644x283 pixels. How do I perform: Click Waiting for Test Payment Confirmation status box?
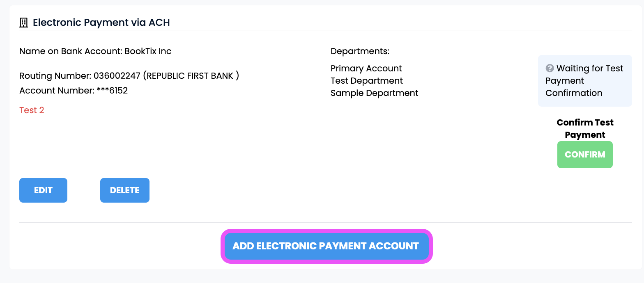(x=585, y=81)
